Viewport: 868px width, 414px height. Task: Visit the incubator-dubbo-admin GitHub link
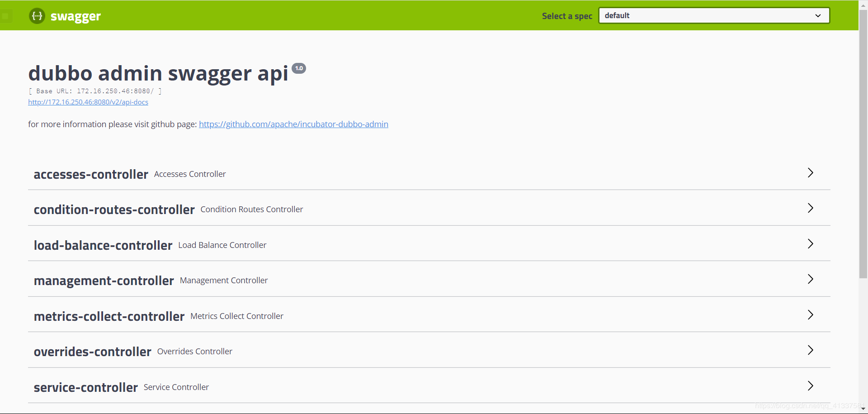point(293,124)
